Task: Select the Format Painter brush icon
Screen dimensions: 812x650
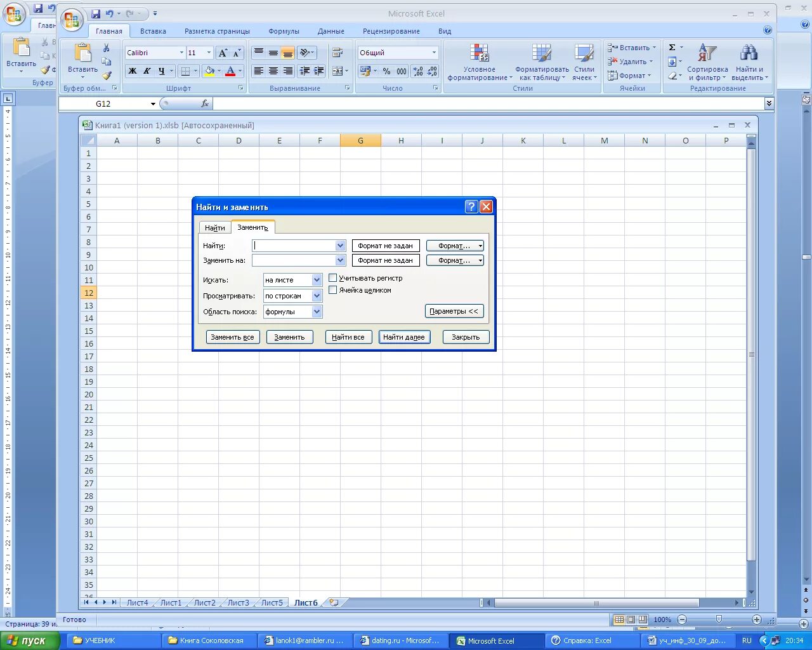Action: pos(107,75)
